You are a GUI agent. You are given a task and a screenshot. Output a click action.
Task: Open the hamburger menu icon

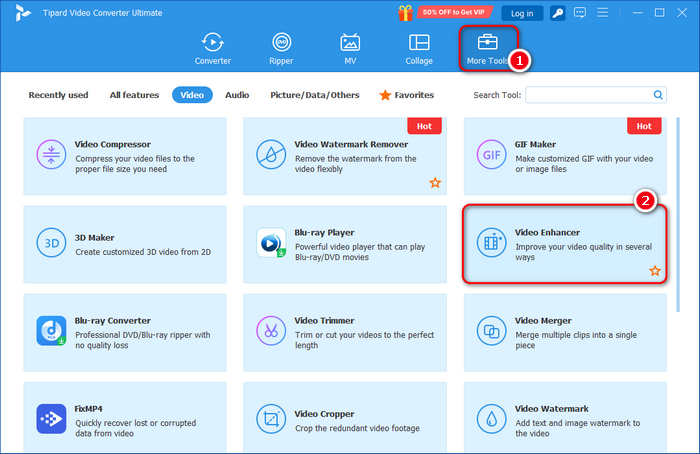[602, 12]
